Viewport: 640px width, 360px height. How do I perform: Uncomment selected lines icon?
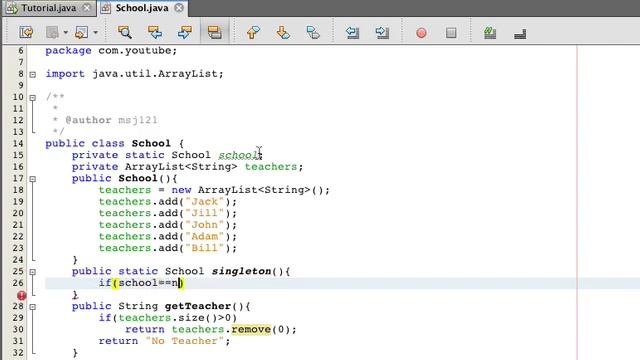pos(520,33)
